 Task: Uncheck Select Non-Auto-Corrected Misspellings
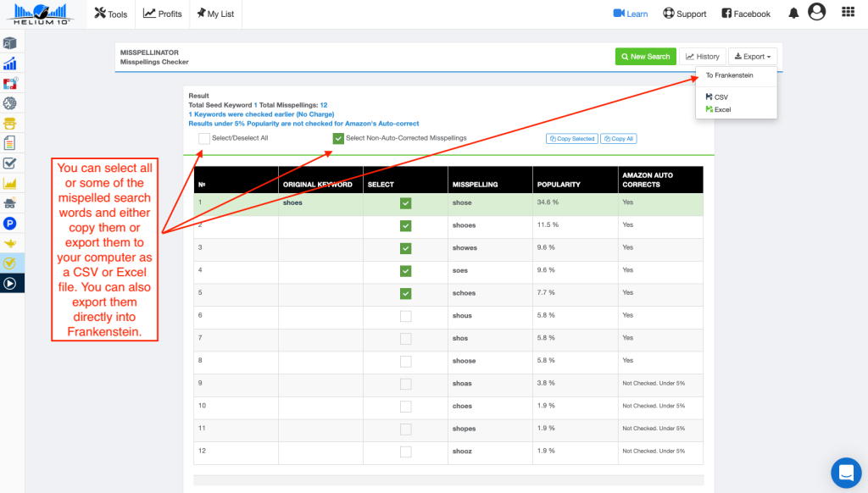pos(339,138)
